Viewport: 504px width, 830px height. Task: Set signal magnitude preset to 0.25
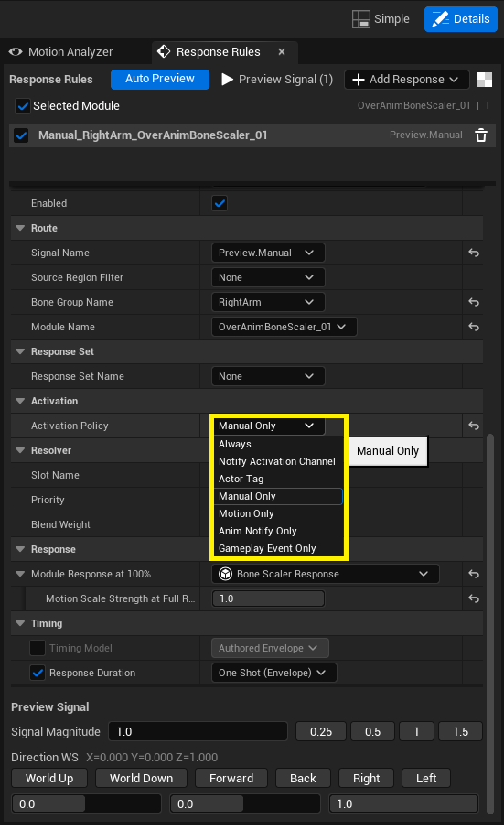321,731
